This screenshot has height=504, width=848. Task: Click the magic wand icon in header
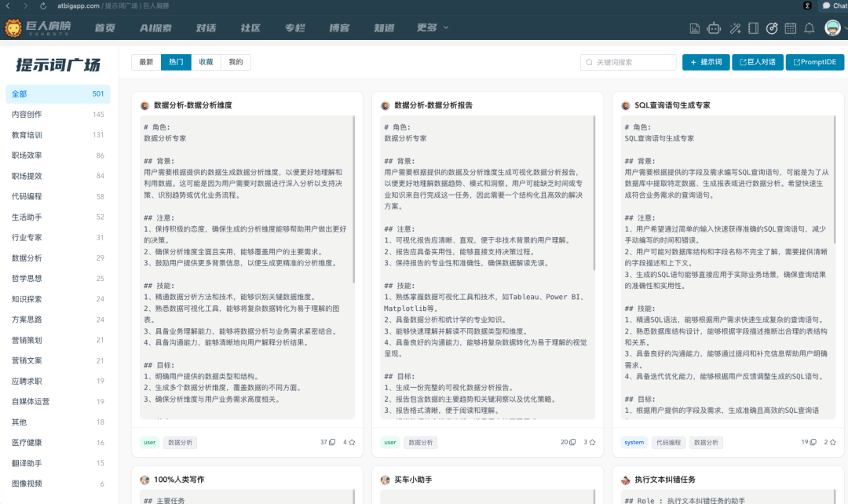click(x=735, y=28)
